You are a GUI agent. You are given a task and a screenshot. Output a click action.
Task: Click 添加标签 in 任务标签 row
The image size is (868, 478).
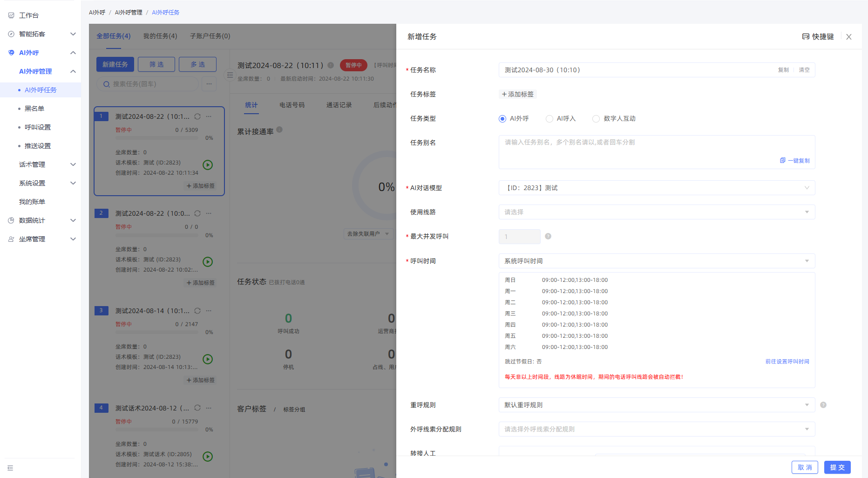pyautogui.click(x=518, y=94)
